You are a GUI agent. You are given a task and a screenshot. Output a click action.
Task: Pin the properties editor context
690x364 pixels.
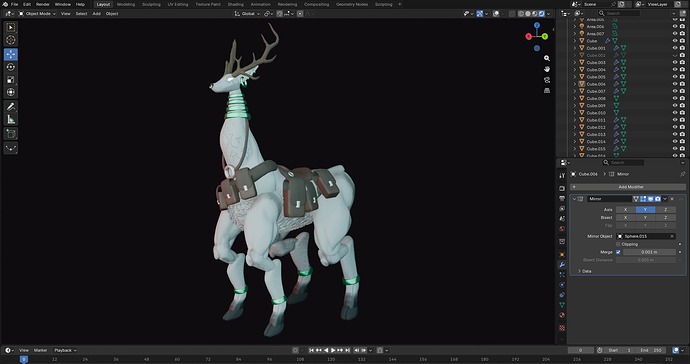click(x=682, y=174)
